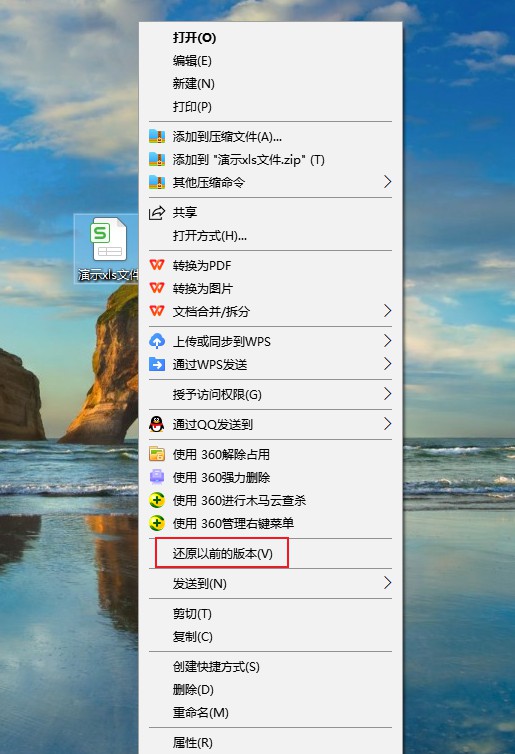This screenshot has width=515, height=754.
Task: Click the archive icon beside 其他压缩命令
Action: (157, 182)
